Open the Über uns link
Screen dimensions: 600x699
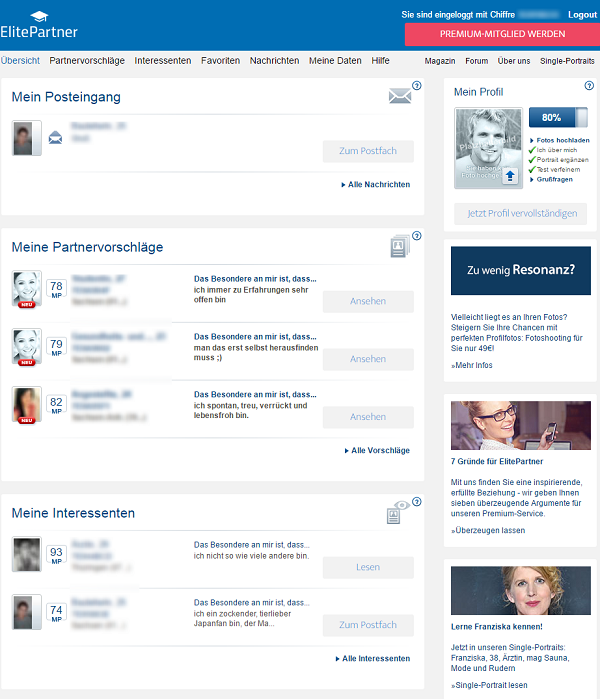pos(514,61)
